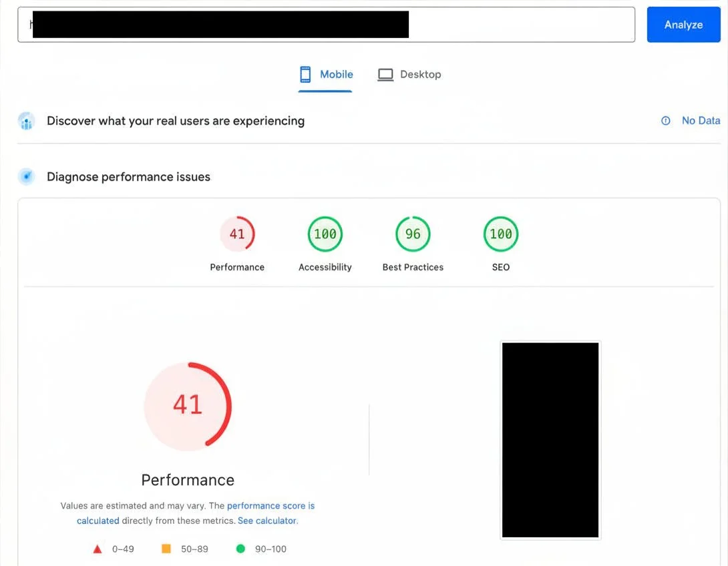Click the green circle 90–100 legend marker
The height and width of the screenshot is (566, 728).
click(240, 548)
